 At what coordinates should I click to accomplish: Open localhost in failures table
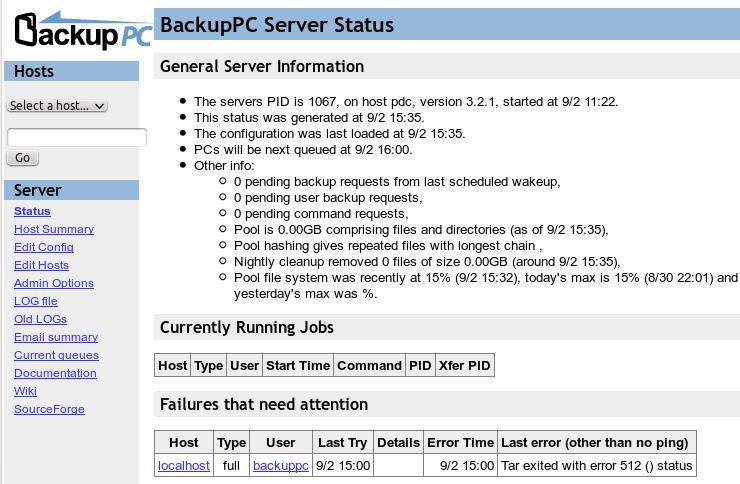click(184, 466)
